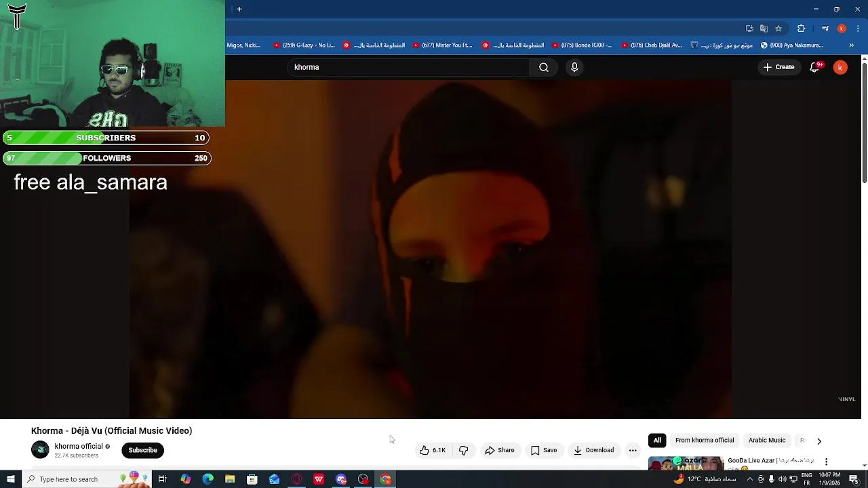Image resolution: width=868 pixels, height=488 pixels.
Task: Open the media control icon in Chrome toolbar
Action: pyautogui.click(x=825, y=28)
